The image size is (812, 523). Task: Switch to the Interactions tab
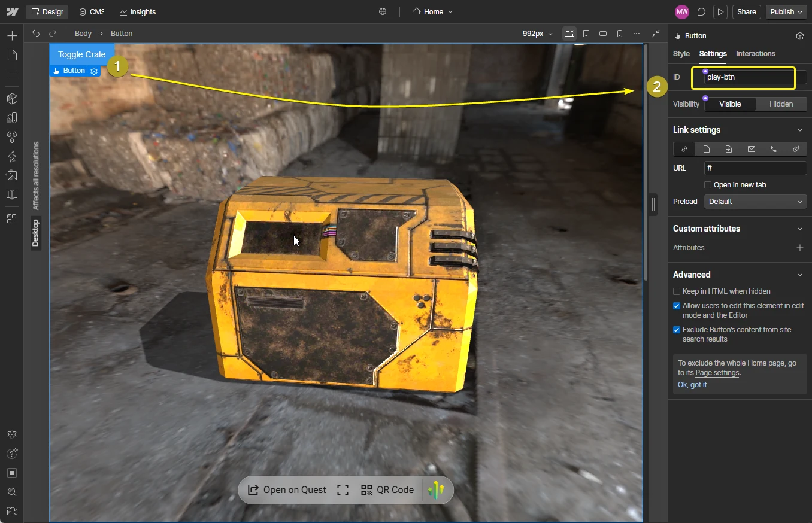(756, 54)
